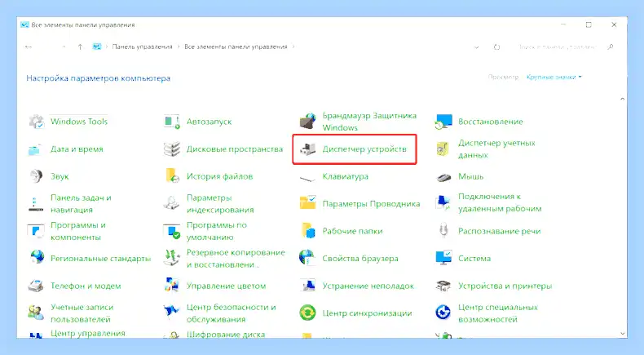644x355 pixels.
Task: Open the Автозапуск text link
Action: (x=209, y=122)
